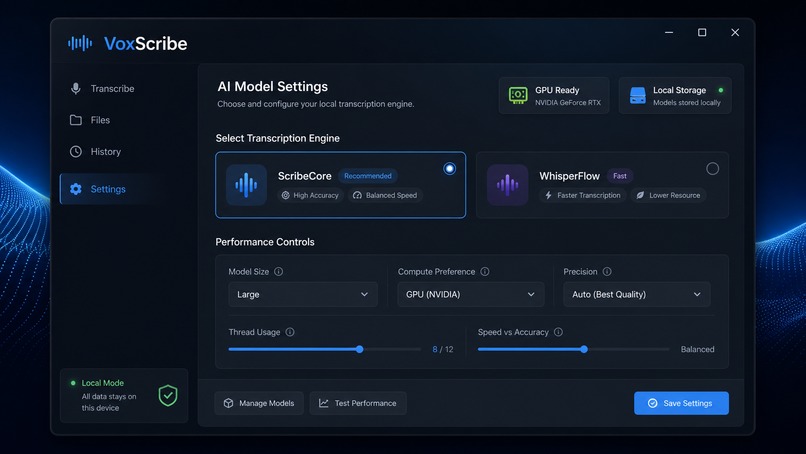Click the Local Storage drive icon

(x=637, y=95)
